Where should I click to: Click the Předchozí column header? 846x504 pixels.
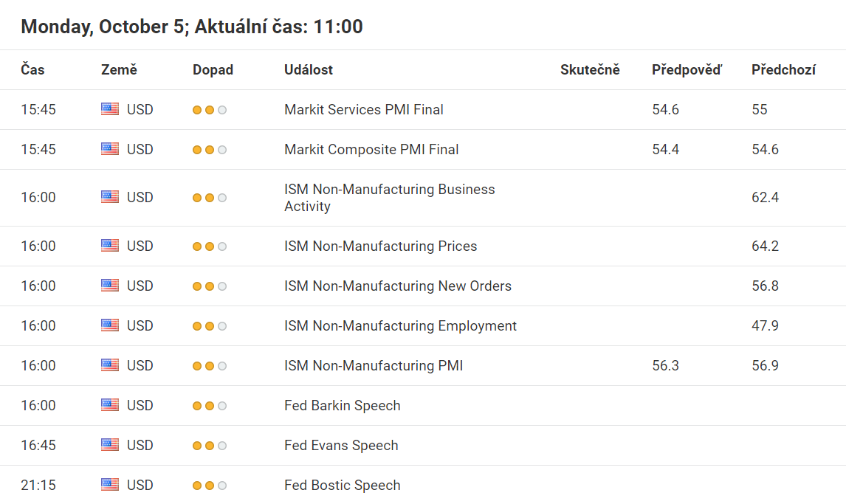783,70
